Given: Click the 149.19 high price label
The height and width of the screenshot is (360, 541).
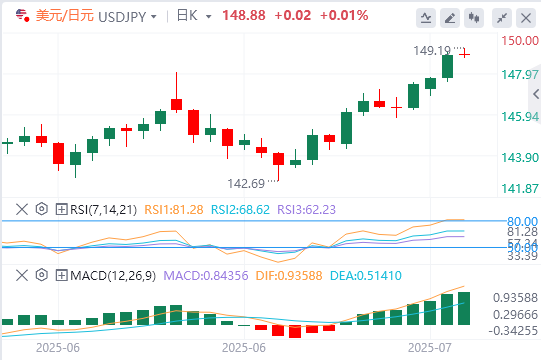Looking at the screenshot, I should pyautogui.click(x=432, y=51).
